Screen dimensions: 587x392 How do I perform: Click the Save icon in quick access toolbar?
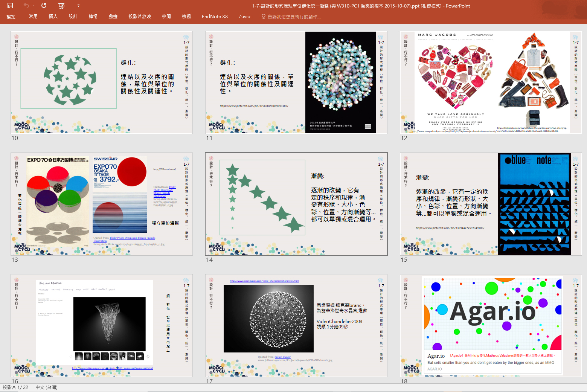point(10,6)
